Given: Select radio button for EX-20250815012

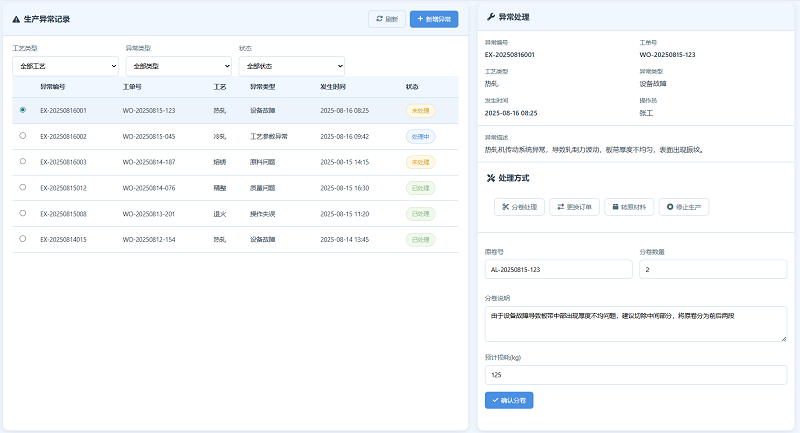Looking at the screenshot, I should (x=23, y=187).
